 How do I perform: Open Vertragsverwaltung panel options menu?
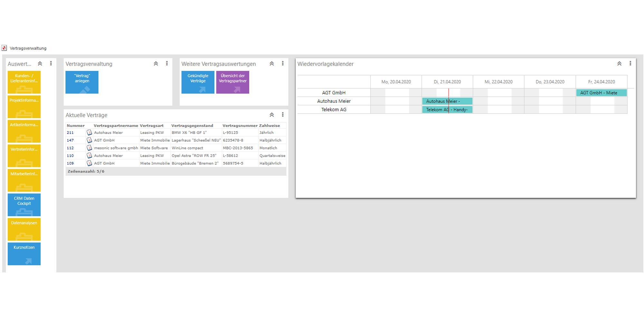[167, 64]
